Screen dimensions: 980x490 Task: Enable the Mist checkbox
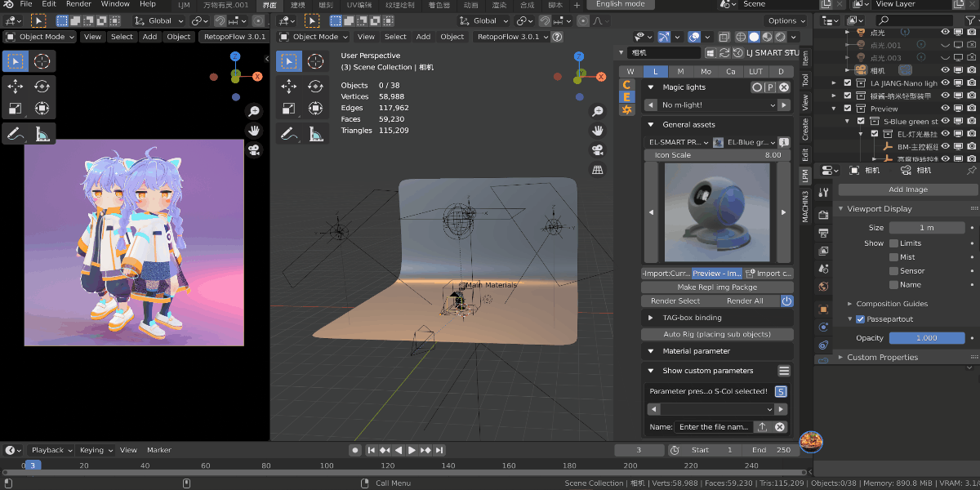pyautogui.click(x=893, y=257)
